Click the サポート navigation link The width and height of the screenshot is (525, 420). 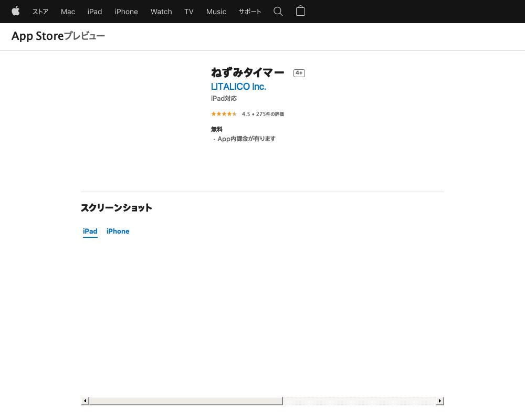(x=249, y=12)
